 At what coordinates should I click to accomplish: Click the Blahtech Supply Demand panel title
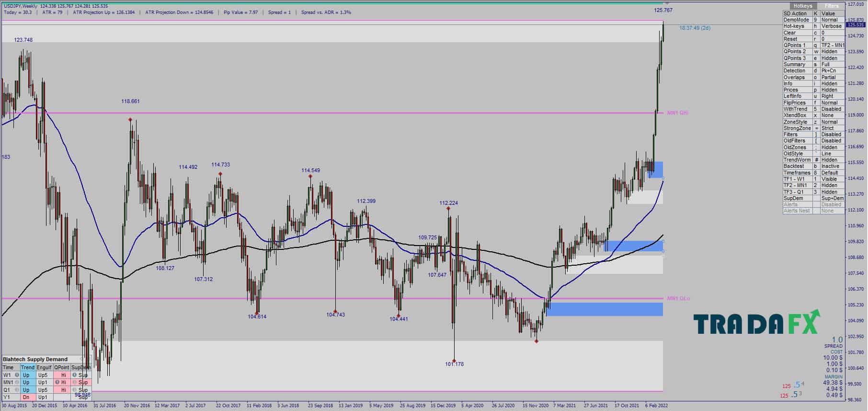36,359
